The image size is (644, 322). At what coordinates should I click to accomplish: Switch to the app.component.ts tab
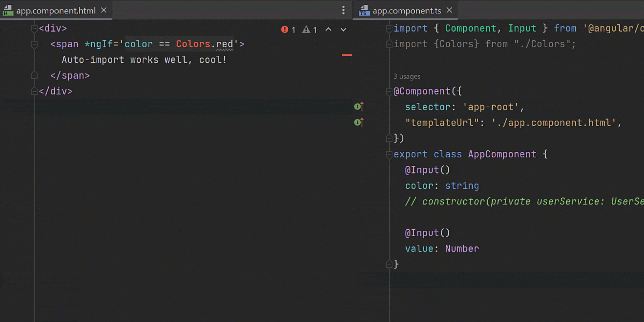coord(406,11)
